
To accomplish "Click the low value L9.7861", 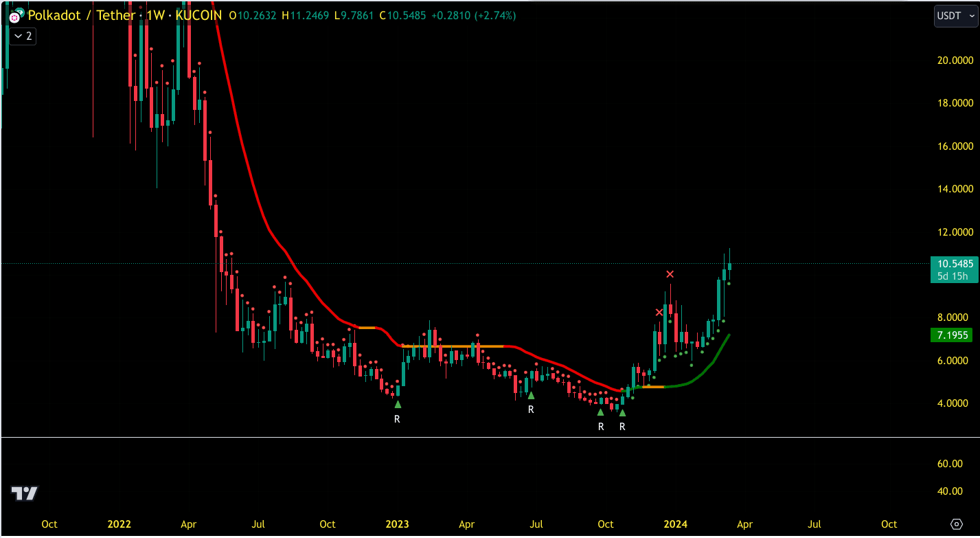I will [355, 15].
